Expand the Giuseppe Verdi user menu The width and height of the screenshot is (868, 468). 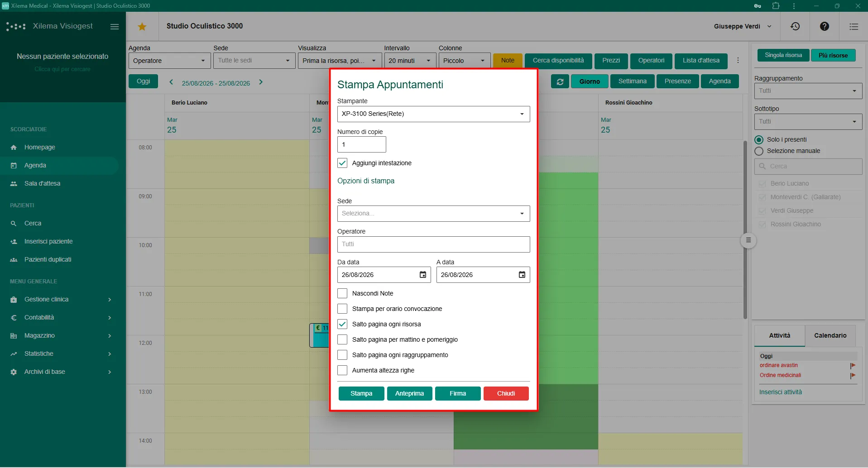(x=743, y=26)
